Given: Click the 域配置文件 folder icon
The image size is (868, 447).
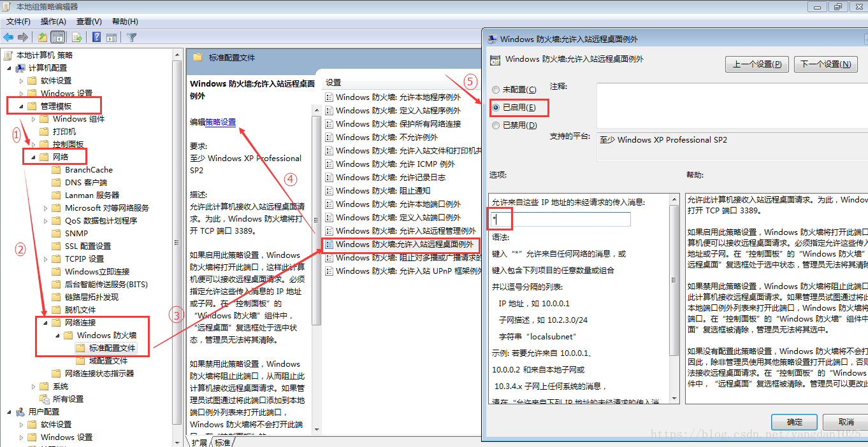Looking at the screenshot, I should point(80,361).
